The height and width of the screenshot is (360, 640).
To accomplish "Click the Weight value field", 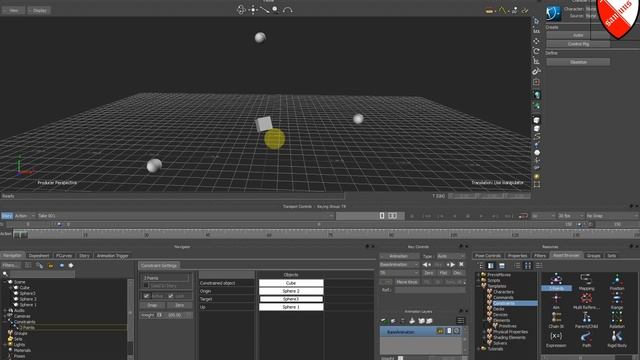I will tap(174, 315).
